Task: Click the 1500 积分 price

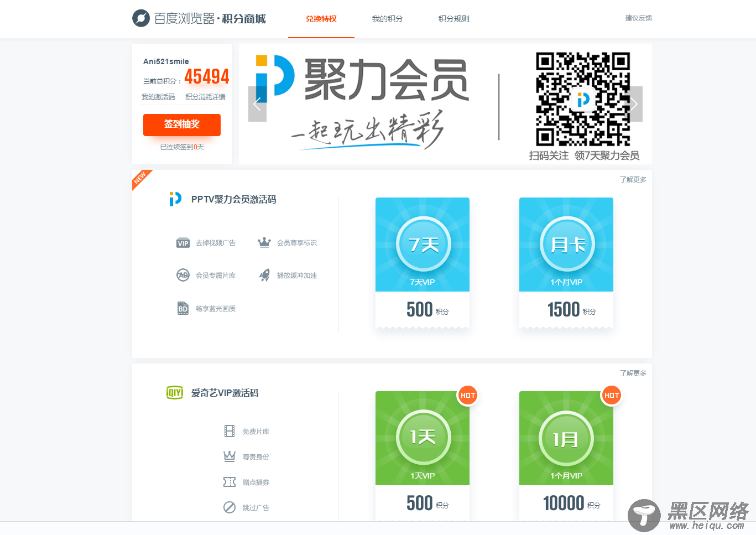Action: (x=571, y=309)
